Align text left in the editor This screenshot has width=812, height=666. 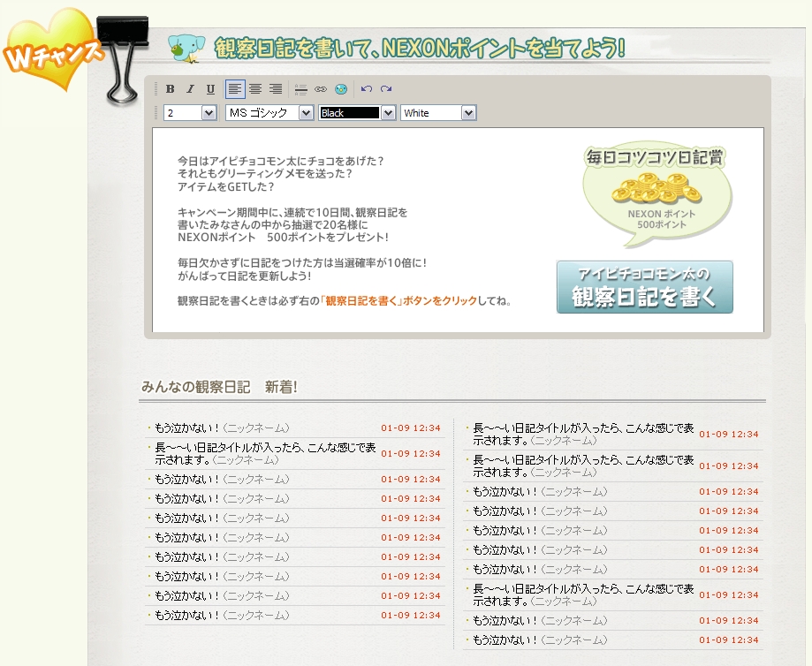pyautogui.click(x=235, y=89)
